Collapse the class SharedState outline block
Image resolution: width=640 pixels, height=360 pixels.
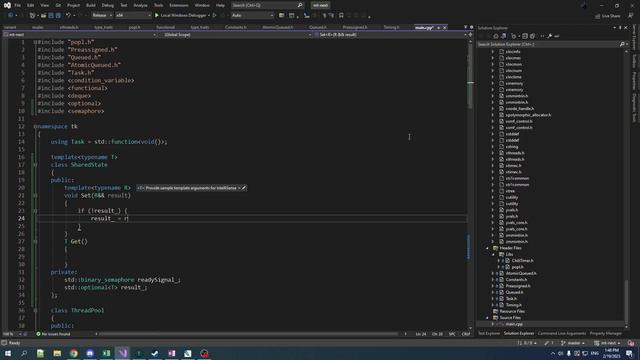[x=35, y=165]
